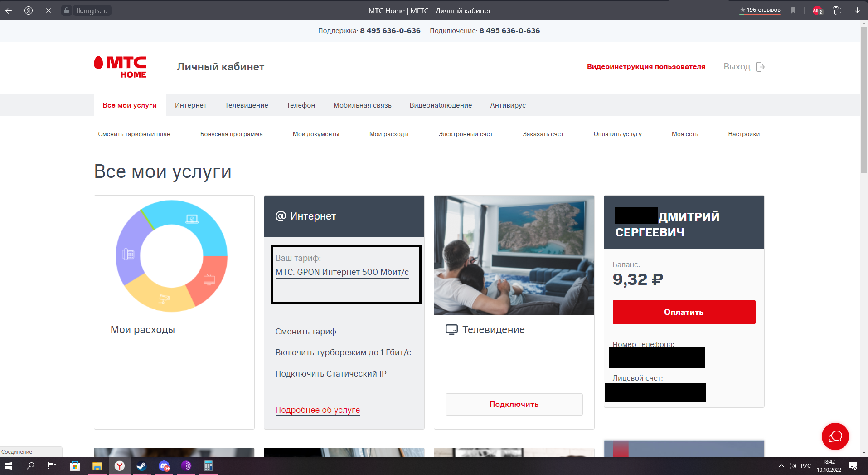Open the browser collections icon

[837, 10]
